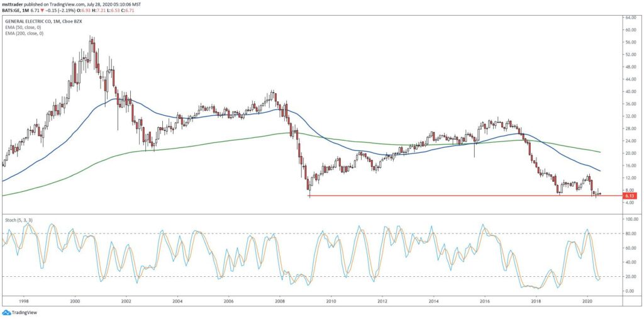Click the 1998 label on time axis
Screen dimensions: 644x319
(24, 301)
